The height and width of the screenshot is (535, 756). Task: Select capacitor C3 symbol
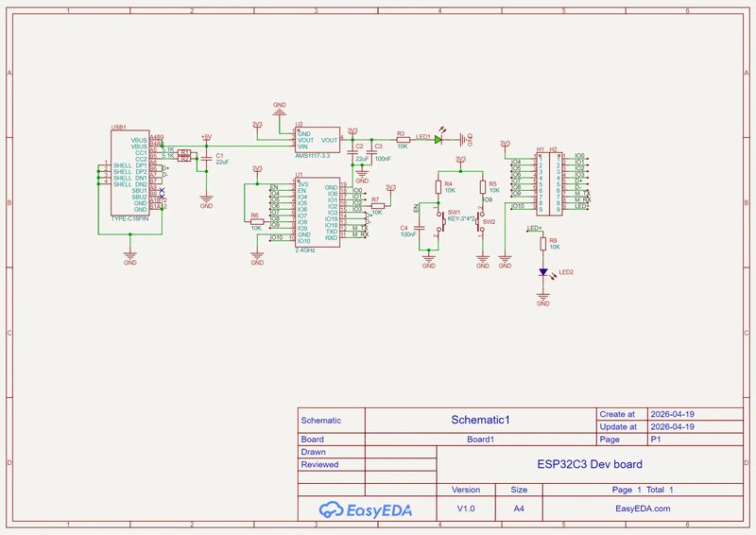(371, 152)
